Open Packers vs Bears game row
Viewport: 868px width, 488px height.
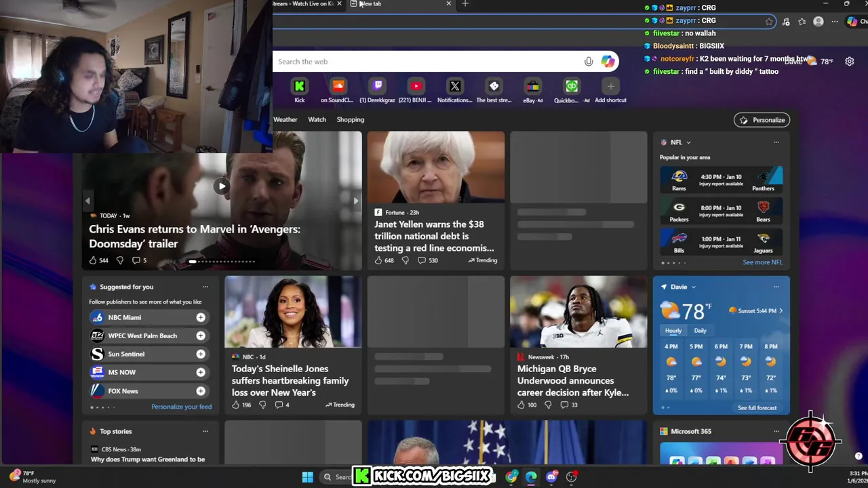721,211
